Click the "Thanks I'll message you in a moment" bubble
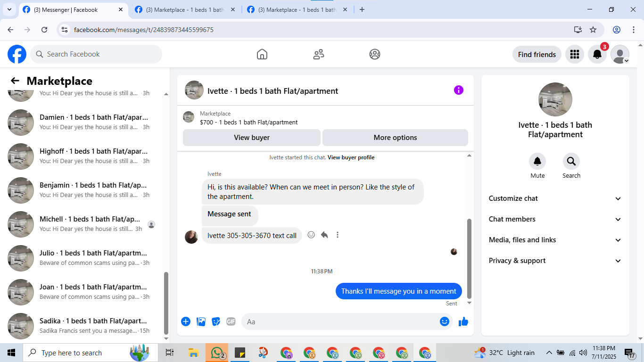This screenshot has height=362, width=644. 399,291
